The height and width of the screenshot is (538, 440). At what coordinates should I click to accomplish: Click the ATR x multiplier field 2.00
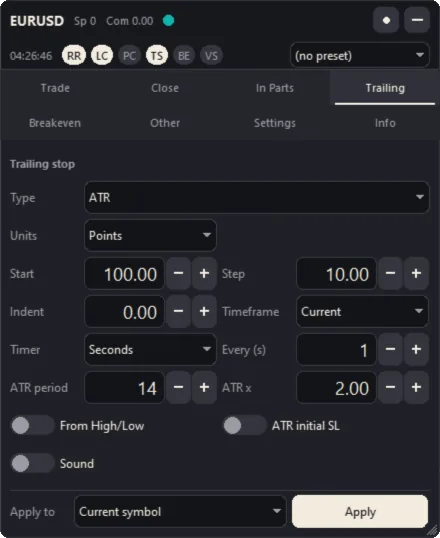336,388
